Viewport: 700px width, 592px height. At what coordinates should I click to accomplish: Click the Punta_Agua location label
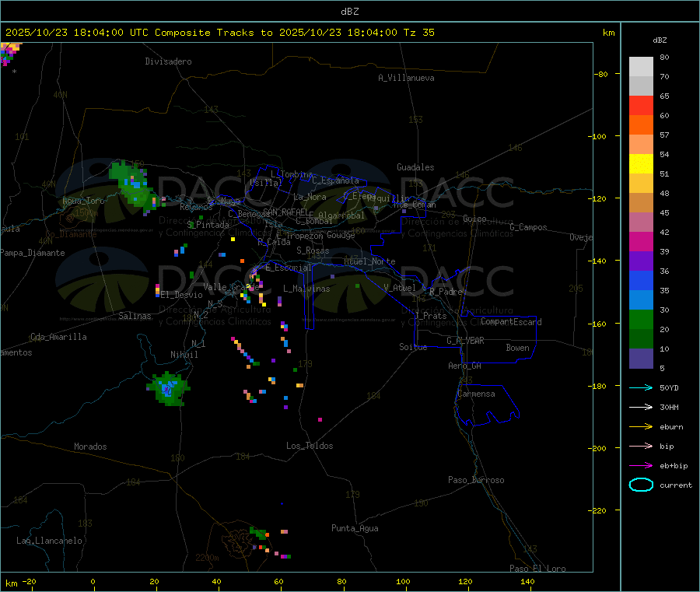(355, 528)
